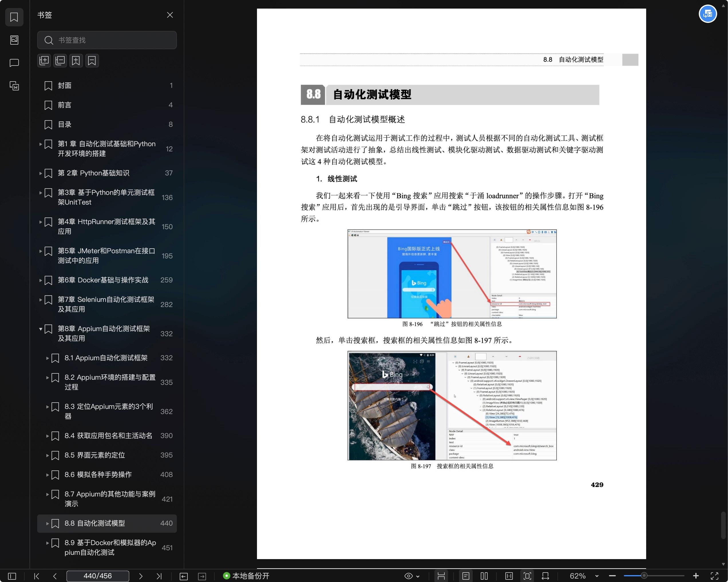The width and height of the screenshot is (728, 582).
Task: Expand the 8.8 自动化测试模型 bookmark
Action: pyautogui.click(x=47, y=524)
